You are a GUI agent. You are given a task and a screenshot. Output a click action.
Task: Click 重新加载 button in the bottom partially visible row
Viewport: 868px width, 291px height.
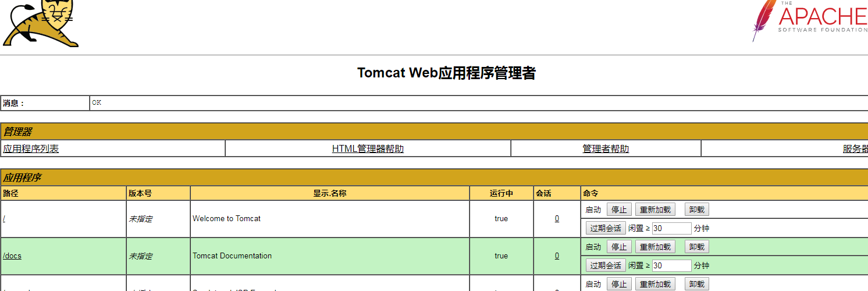click(x=655, y=284)
